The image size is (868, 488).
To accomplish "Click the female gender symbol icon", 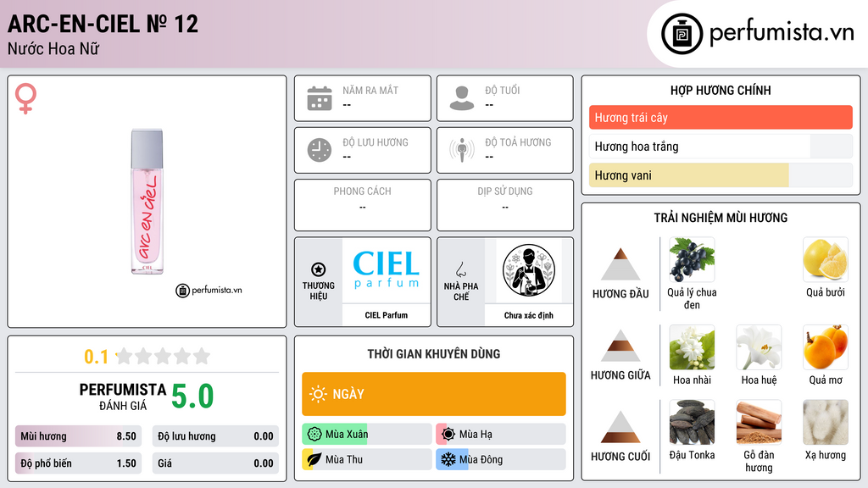I will point(25,98).
